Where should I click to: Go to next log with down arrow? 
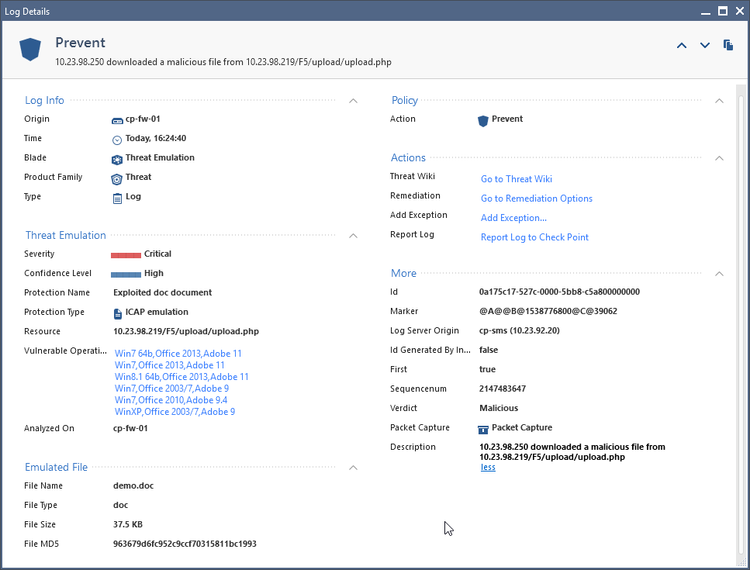pos(705,45)
